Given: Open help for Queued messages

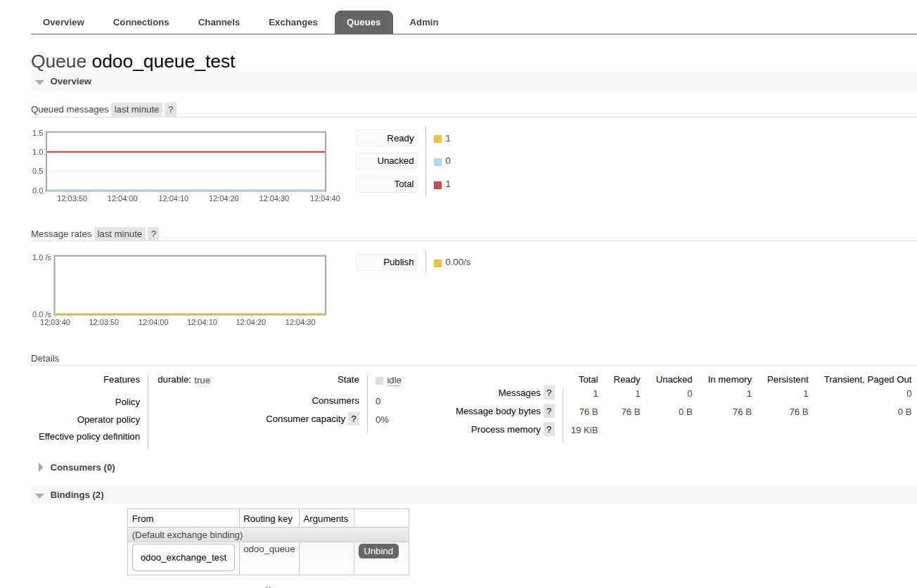Looking at the screenshot, I should point(171,110).
